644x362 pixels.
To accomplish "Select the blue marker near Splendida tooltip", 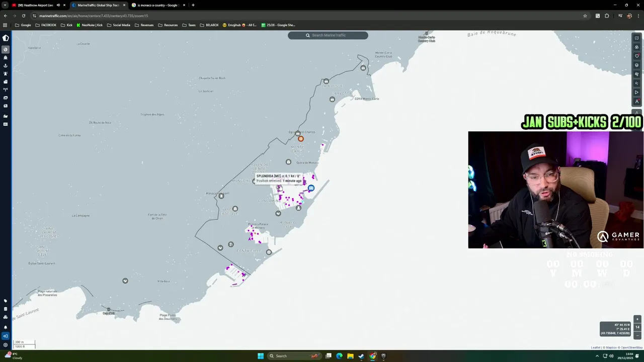I will click(x=311, y=188).
